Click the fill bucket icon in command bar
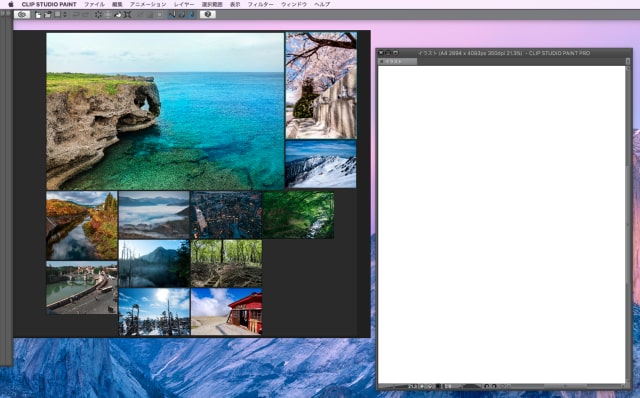Viewport: 640px width, 398px height. pyautogui.click(x=118, y=15)
